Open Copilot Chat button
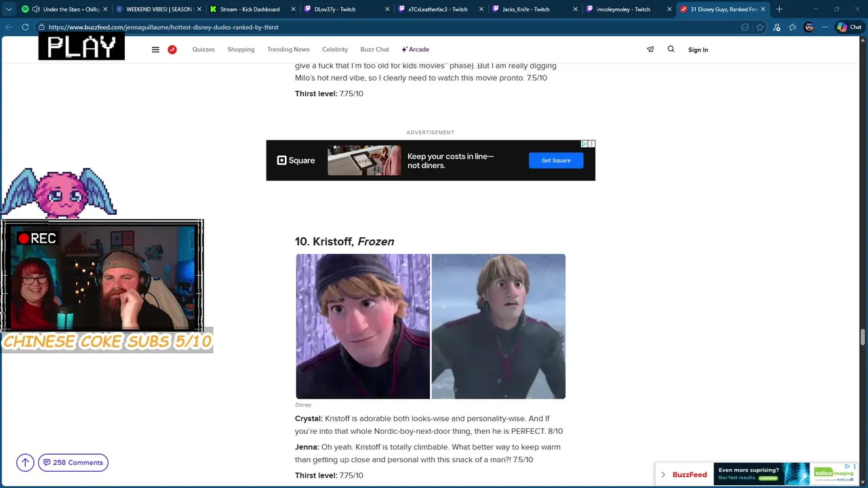This screenshot has width=868, height=488. (849, 27)
